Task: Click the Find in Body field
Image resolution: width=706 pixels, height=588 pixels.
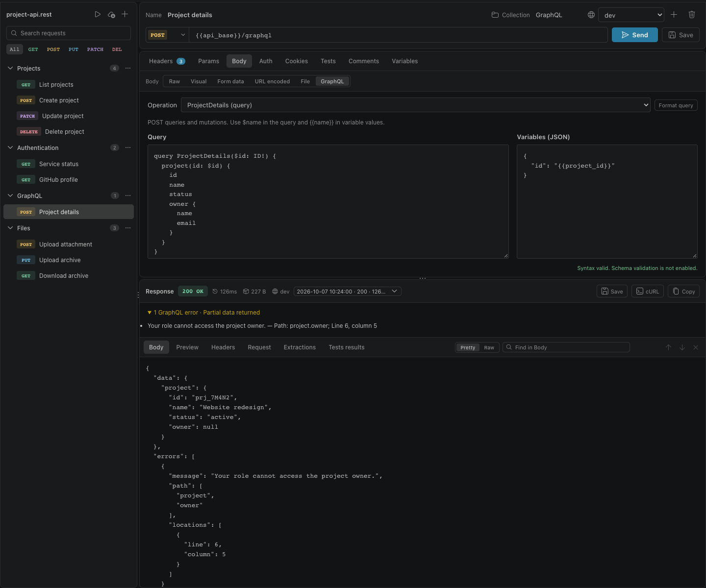Action: [x=566, y=347]
